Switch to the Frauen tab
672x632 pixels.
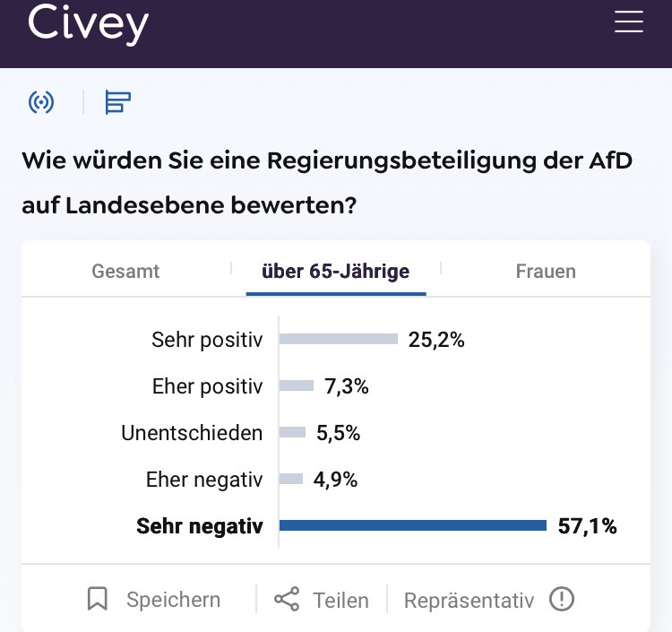[x=546, y=271]
